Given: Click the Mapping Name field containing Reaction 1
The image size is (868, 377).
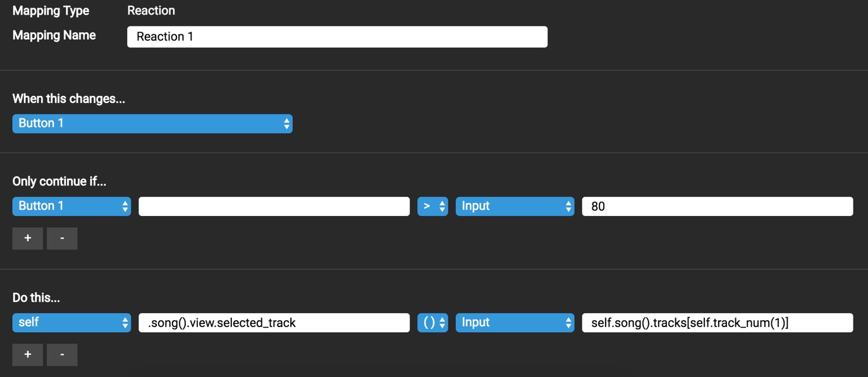Looking at the screenshot, I should coord(337,37).
